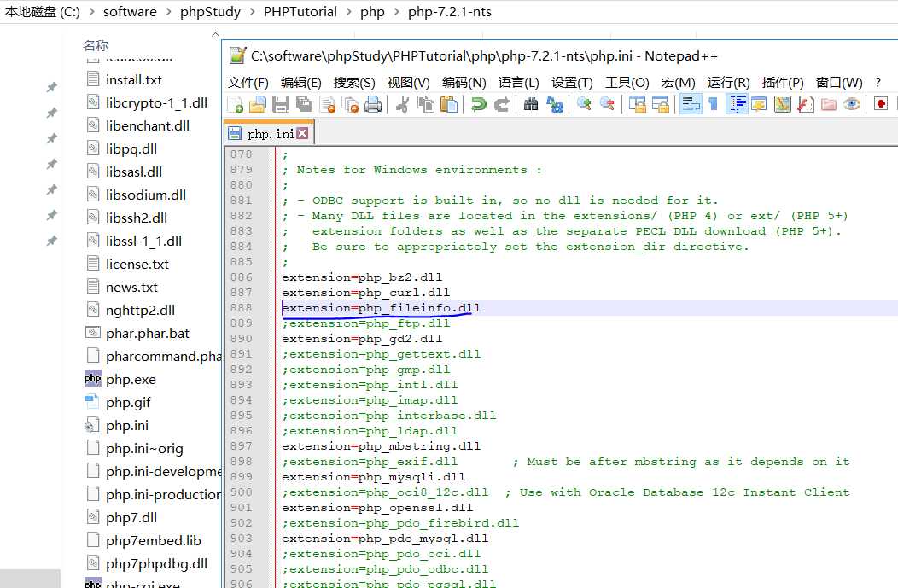This screenshot has height=588, width=898.
Task: Open the 编码(N) menu
Action: [x=464, y=83]
